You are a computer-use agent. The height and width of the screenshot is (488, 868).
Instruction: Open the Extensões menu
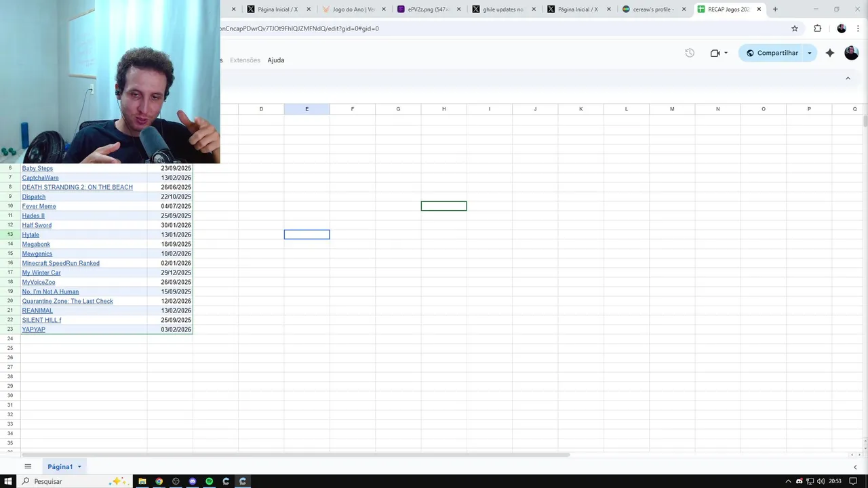pos(245,60)
